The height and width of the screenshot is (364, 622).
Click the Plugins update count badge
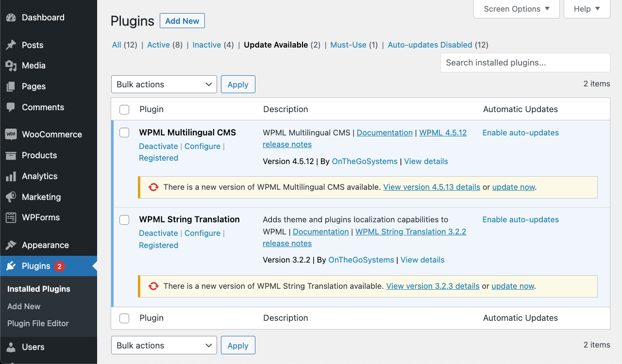(59, 266)
